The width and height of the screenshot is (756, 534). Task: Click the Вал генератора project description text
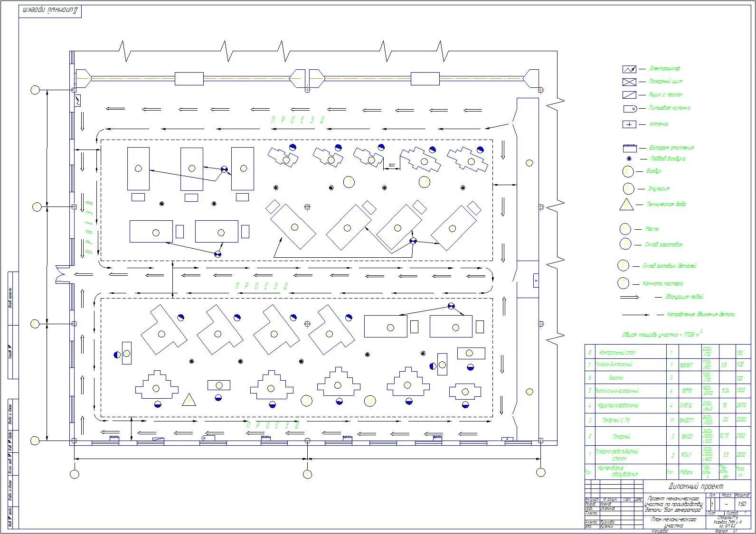click(x=674, y=505)
